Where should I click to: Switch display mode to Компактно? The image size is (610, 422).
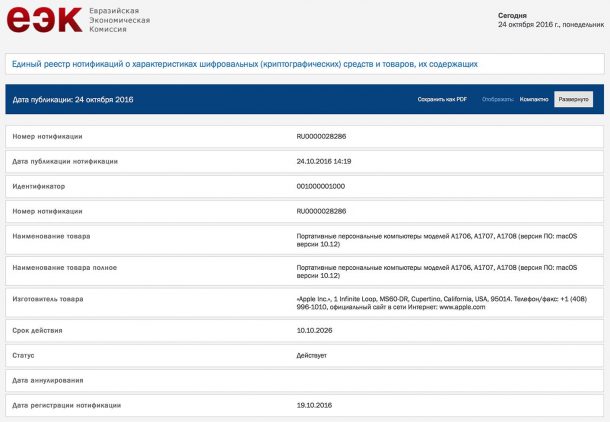coord(534,100)
